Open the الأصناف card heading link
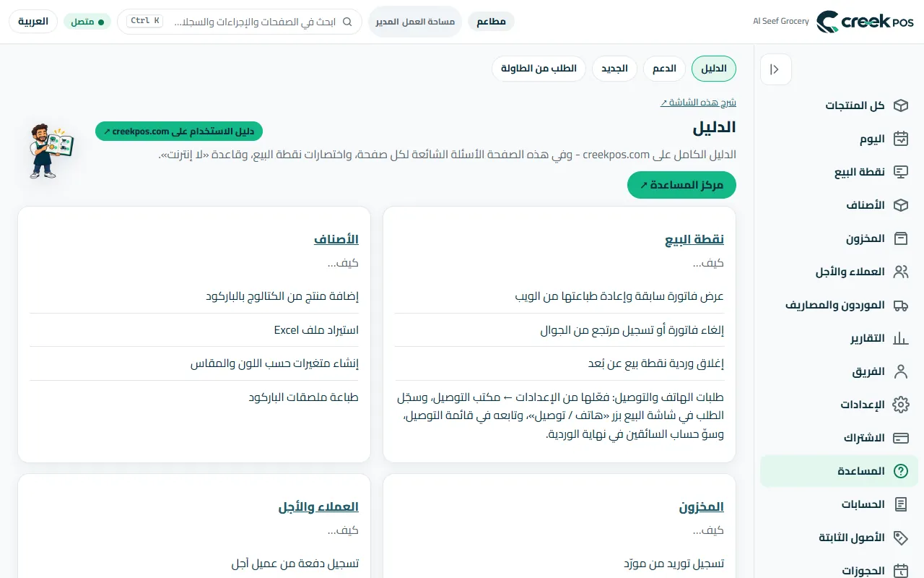This screenshot has height=578, width=924. [x=336, y=239]
